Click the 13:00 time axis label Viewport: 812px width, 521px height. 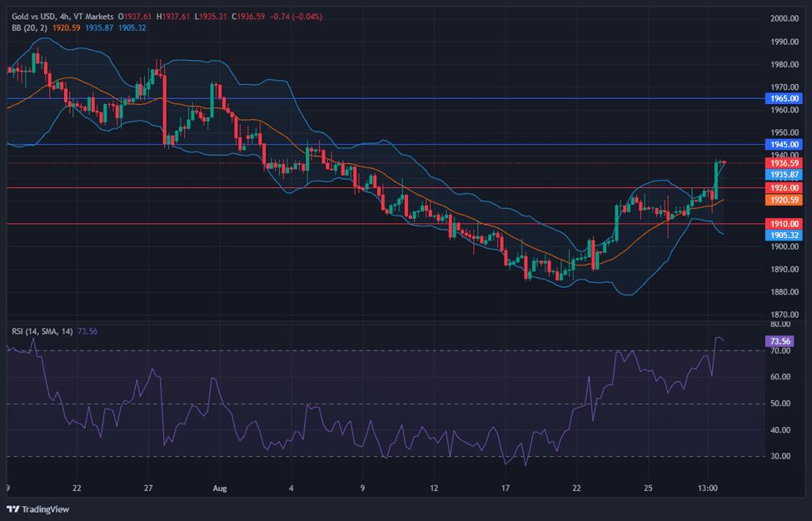709,488
